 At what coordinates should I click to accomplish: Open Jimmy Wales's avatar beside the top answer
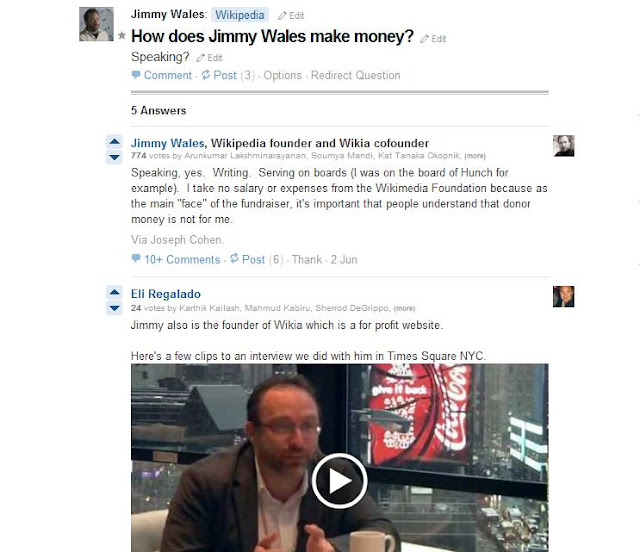[x=564, y=146]
